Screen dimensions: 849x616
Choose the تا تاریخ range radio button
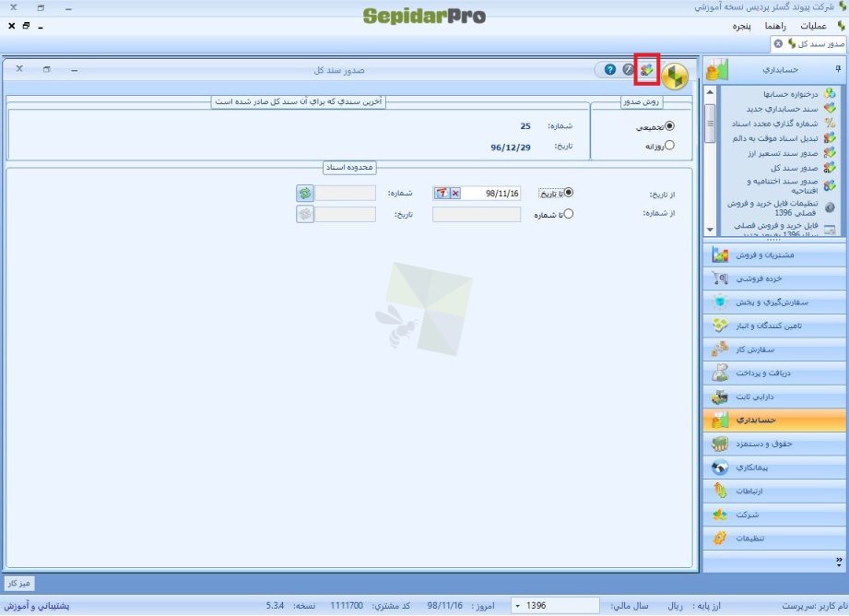tap(569, 193)
